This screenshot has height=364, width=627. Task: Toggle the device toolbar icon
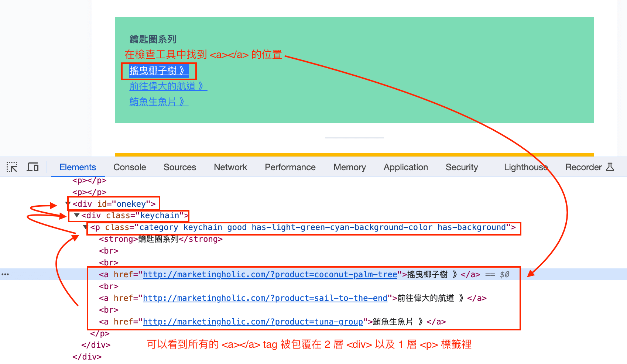coord(32,167)
